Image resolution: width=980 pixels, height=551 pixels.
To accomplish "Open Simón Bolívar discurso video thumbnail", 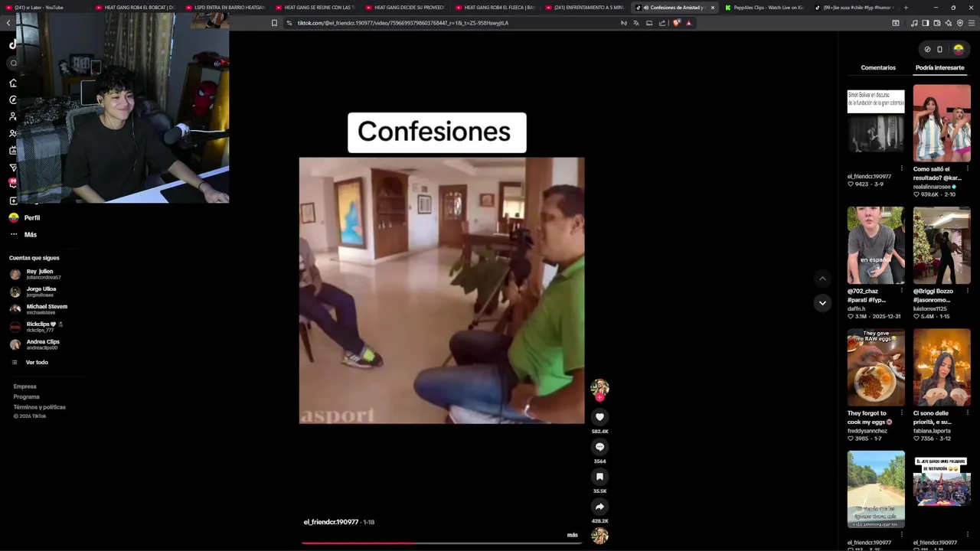I will point(876,122).
